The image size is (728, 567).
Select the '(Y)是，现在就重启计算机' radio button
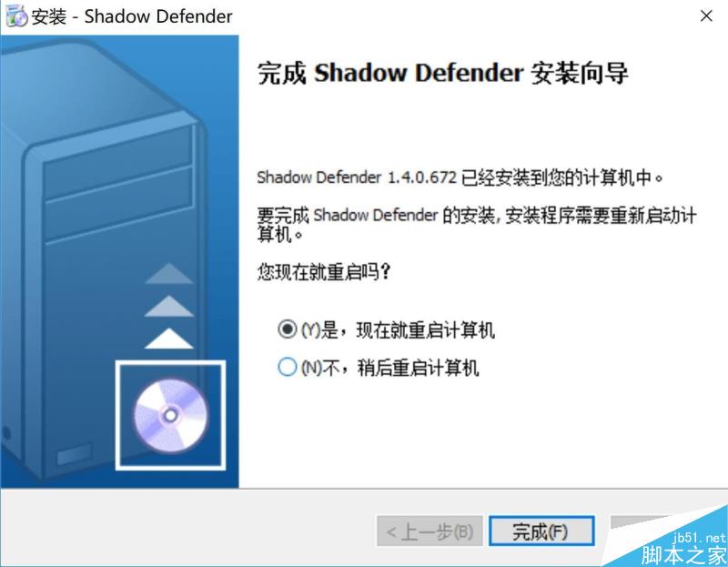(x=287, y=329)
